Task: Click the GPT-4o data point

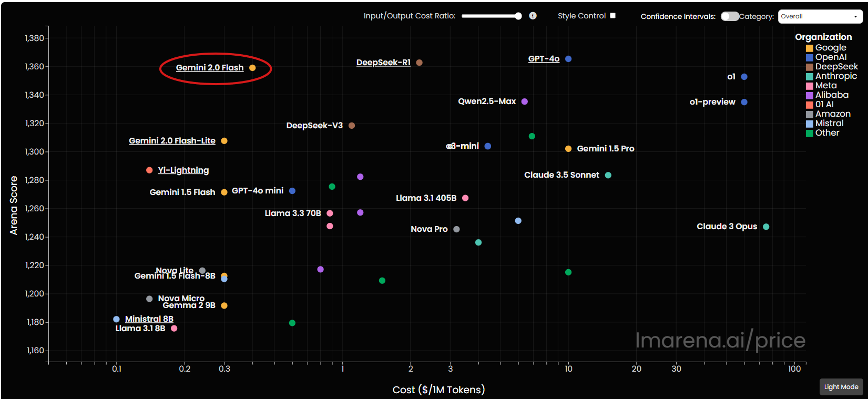Action: point(568,59)
